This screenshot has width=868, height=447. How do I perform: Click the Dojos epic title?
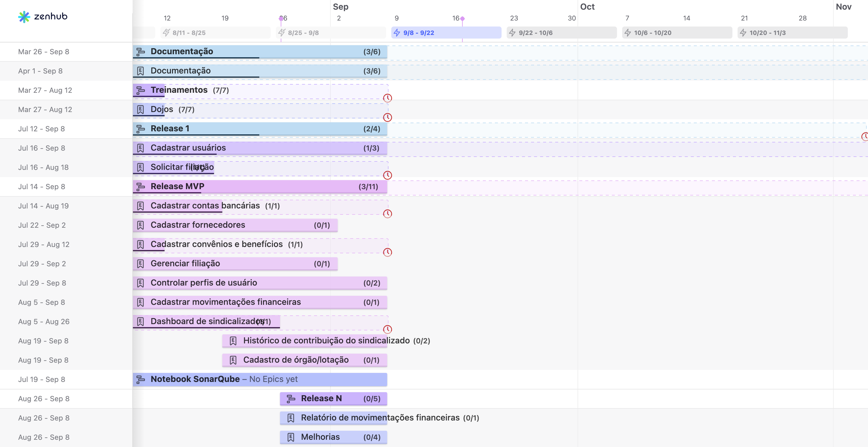[162, 109]
